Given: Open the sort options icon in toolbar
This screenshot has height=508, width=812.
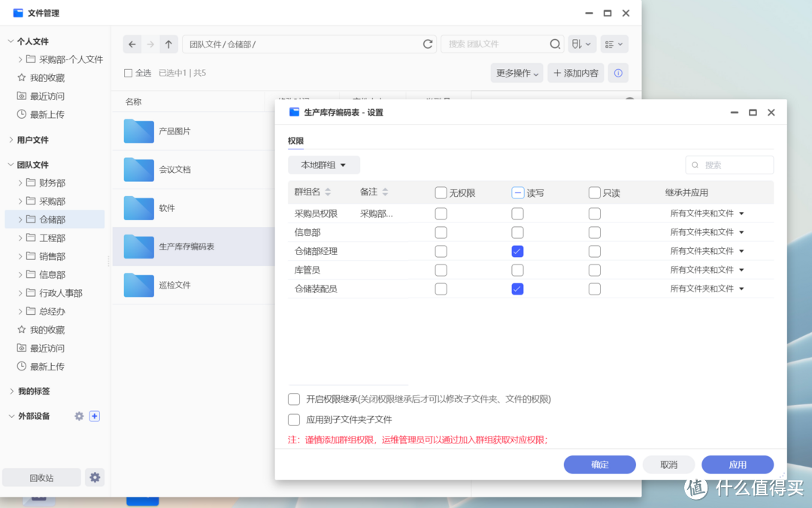Looking at the screenshot, I should (581, 44).
